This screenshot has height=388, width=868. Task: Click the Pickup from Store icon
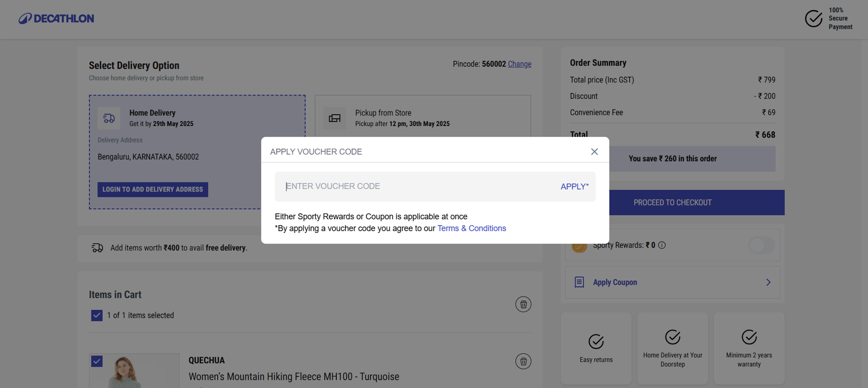[334, 118]
